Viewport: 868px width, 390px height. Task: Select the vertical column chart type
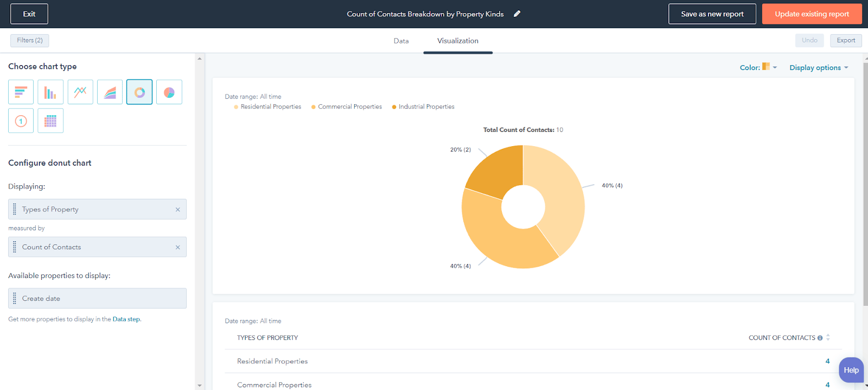coord(50,92)
